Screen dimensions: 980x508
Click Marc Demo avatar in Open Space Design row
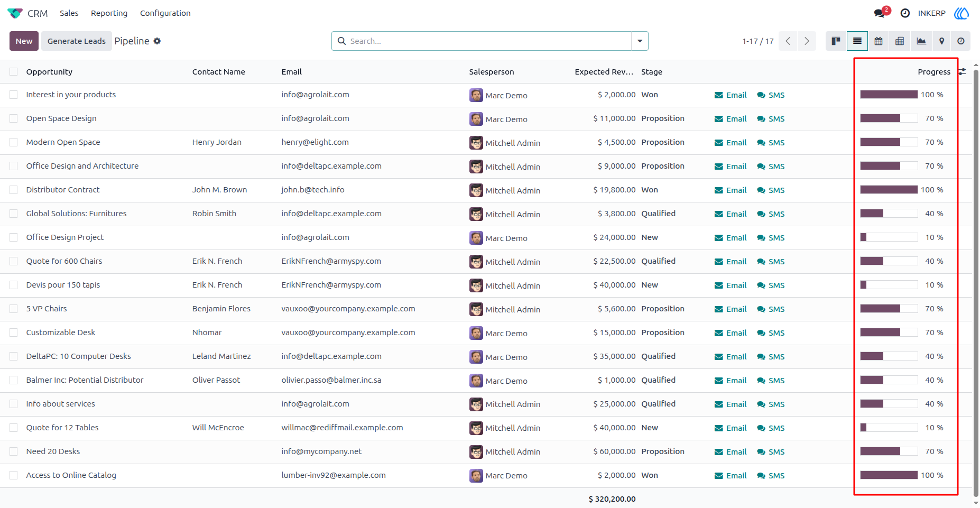(476, 119)
